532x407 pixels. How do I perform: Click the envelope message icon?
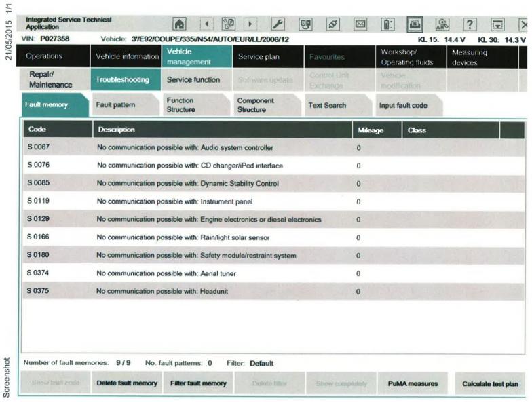point(361,25)
